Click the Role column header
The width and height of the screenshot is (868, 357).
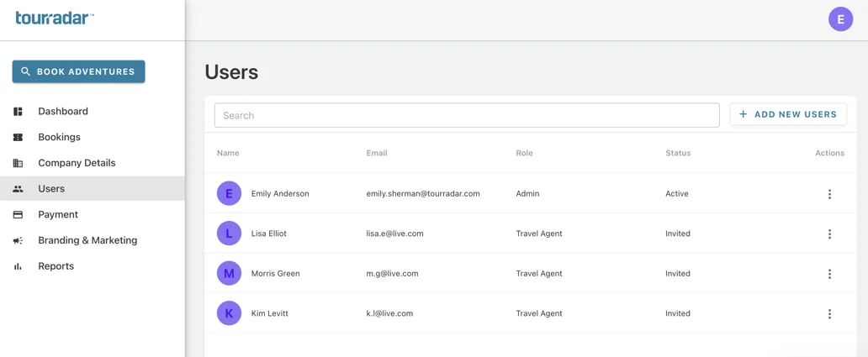click(524, 153)
